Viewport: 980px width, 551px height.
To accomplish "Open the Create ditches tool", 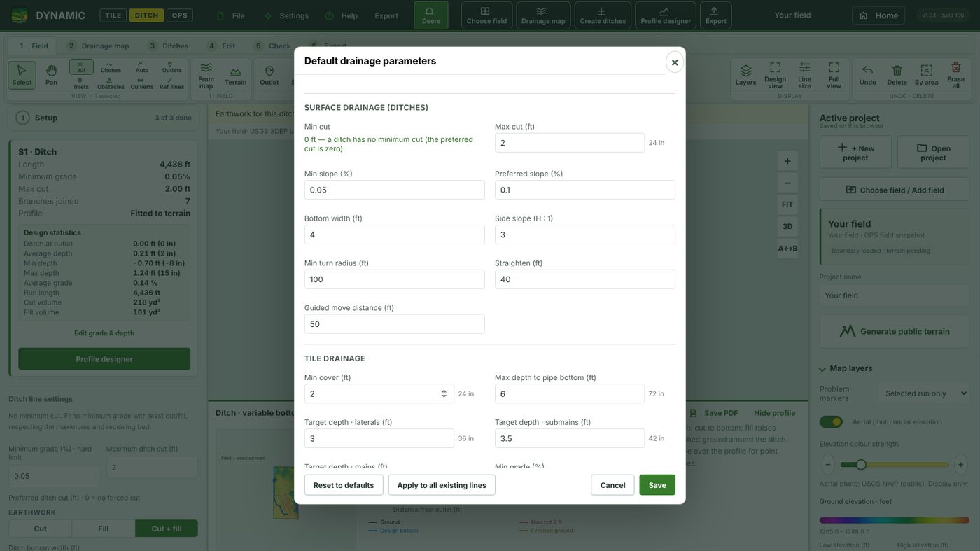I will (x=603, y=15).
